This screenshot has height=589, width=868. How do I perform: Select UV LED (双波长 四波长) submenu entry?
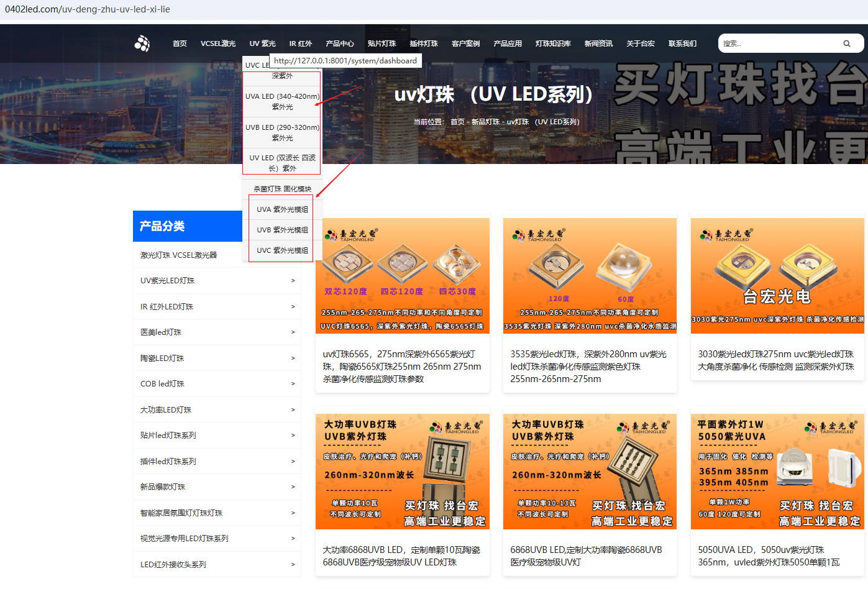(x=282, y=163)
